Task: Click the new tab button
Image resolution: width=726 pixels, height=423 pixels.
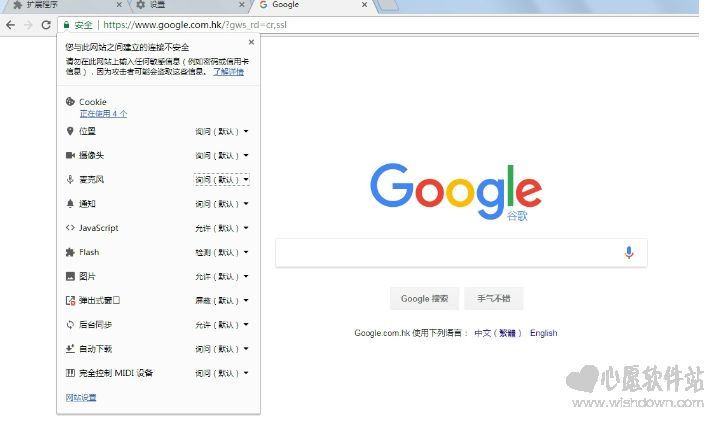Action: pos(388,6)
